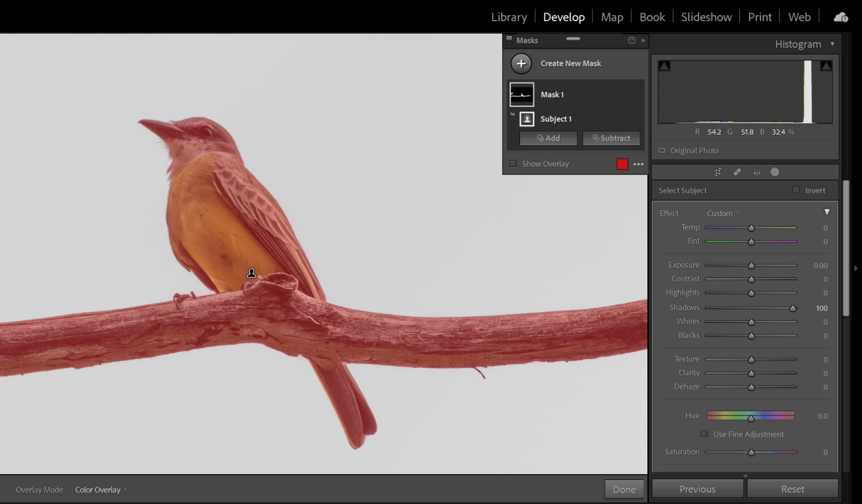Screen dimensions: 862x504
Task: Select the Masking tool icon
Action: 775,172
